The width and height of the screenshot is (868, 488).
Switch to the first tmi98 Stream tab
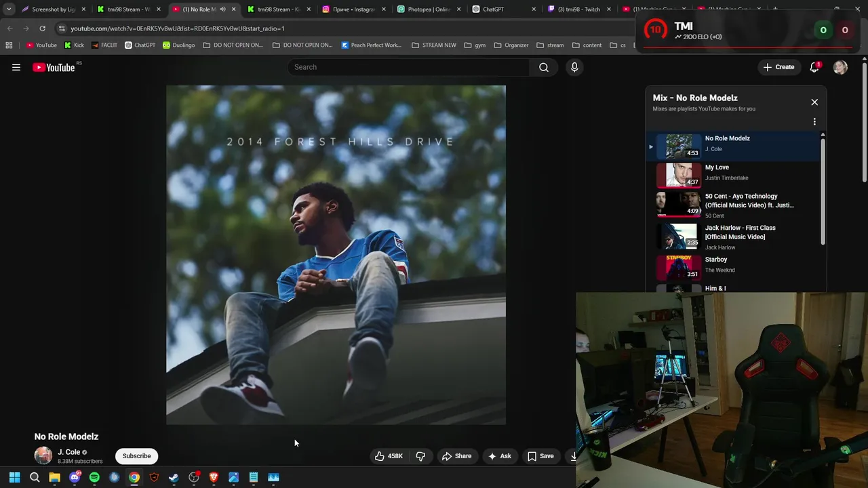point(128,9)
